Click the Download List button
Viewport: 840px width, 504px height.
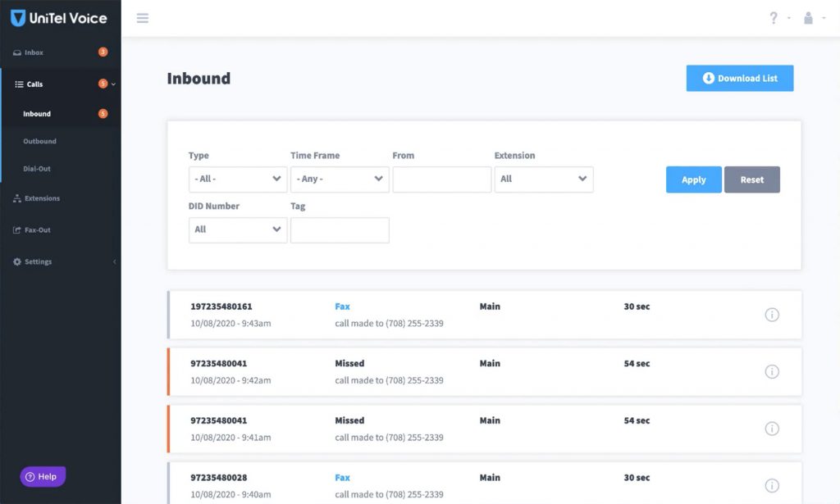coord(740,79)
